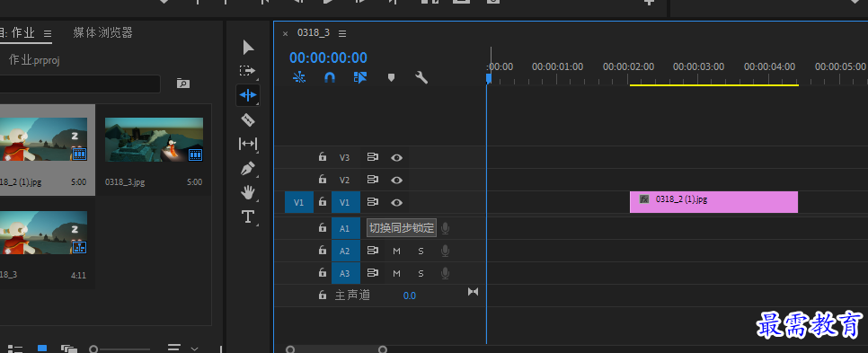Toggle Linked Selection in timeline

click(x=360, y=77)
